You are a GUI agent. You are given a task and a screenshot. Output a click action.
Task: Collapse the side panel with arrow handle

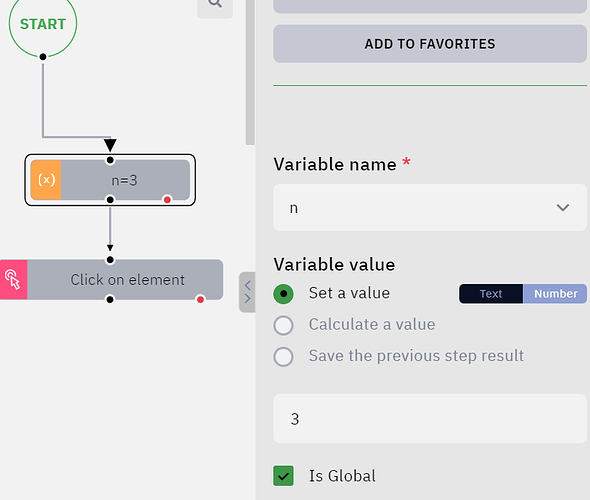(247, 292)
